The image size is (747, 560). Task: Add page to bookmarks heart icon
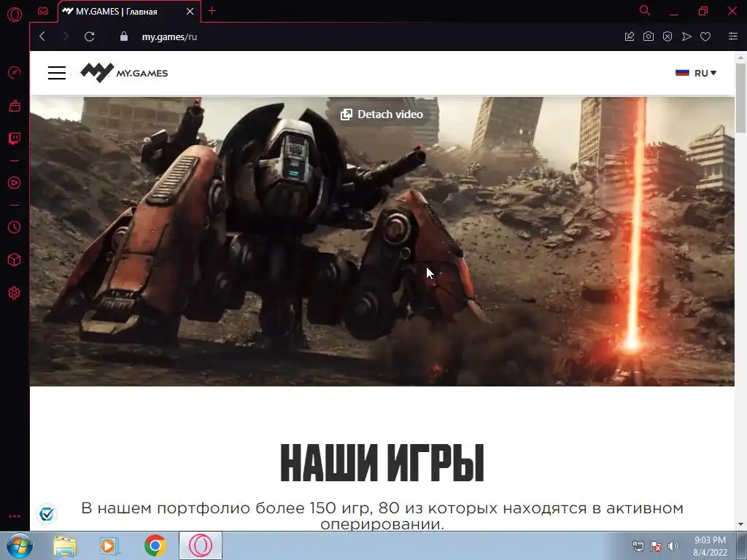tap(705, 36)
